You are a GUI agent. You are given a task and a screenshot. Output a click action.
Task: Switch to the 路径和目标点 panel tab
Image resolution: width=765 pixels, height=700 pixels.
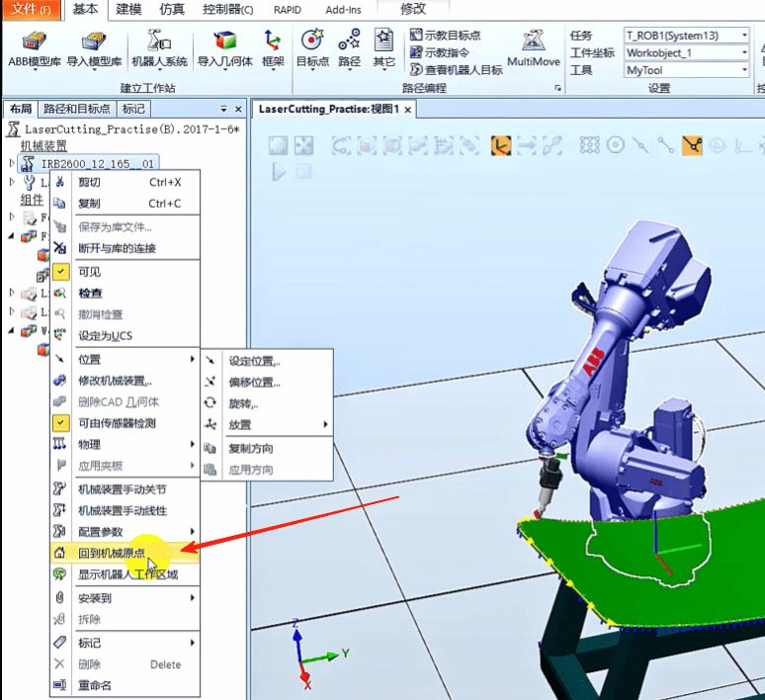point(76,109)
